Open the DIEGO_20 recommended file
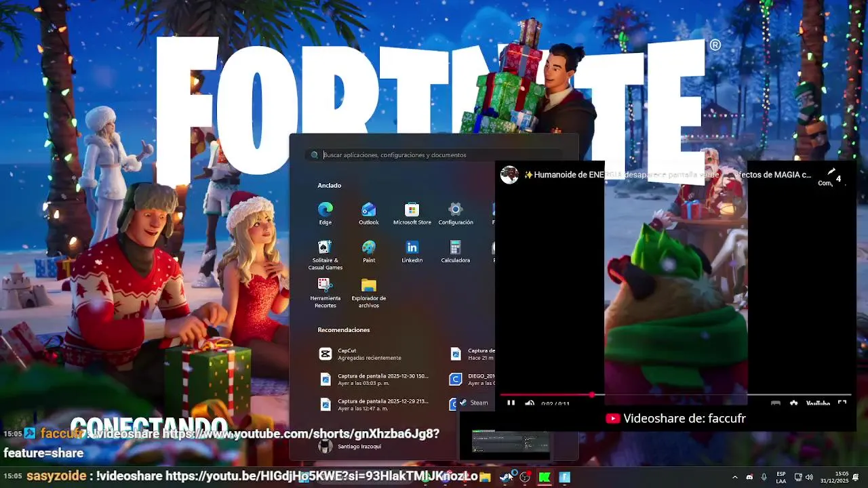This screenshot has width=868, height=488. (x=472, y=379)
